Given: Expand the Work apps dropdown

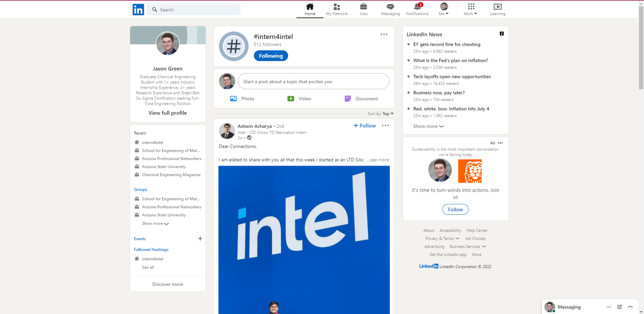Looking at the screenshot, I should pos(470,9).
